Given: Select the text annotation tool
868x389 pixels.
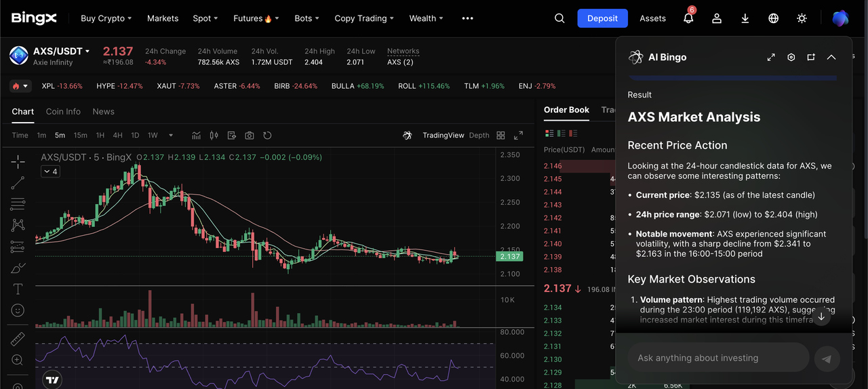Looking at the screenshot, I should 18,289.
